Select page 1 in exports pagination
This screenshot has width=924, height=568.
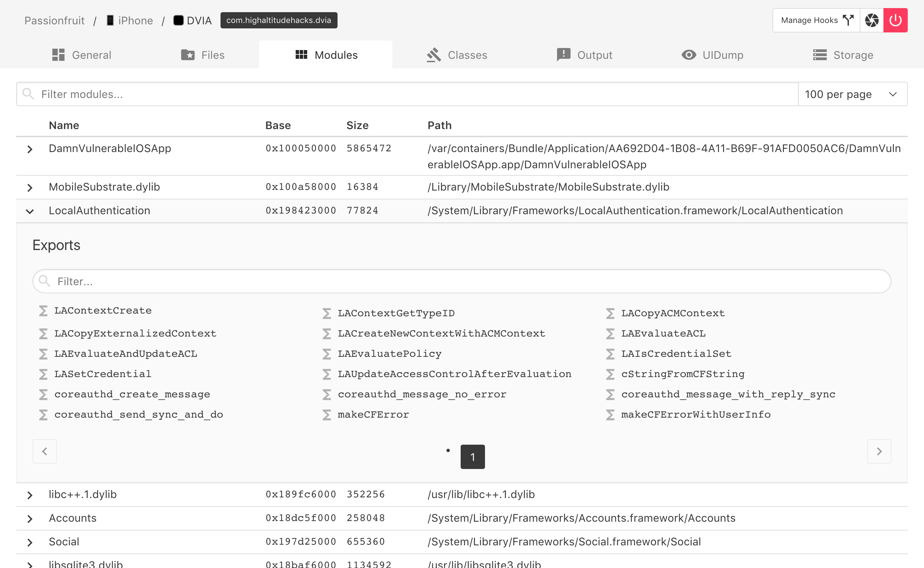(x=472, y=457)
